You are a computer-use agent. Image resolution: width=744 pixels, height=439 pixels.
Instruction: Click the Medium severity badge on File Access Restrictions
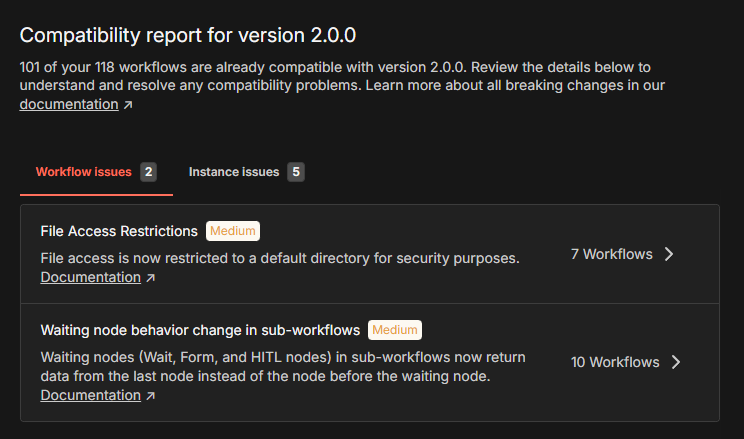(232, 231)
